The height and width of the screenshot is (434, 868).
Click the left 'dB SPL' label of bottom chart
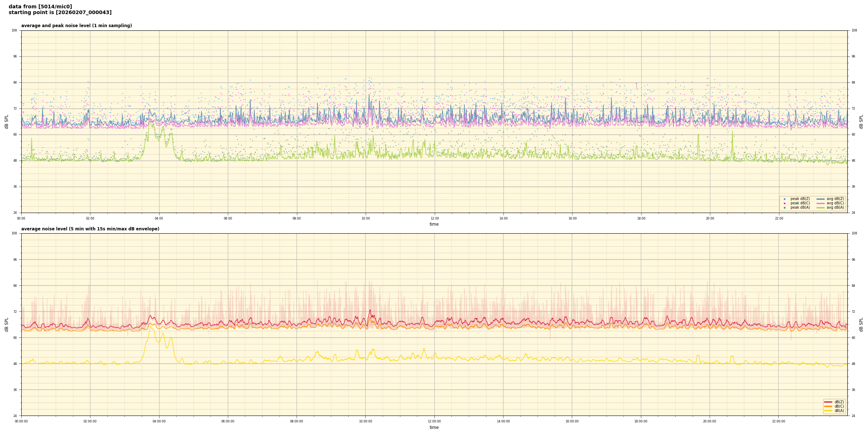[x=7, y=324]
